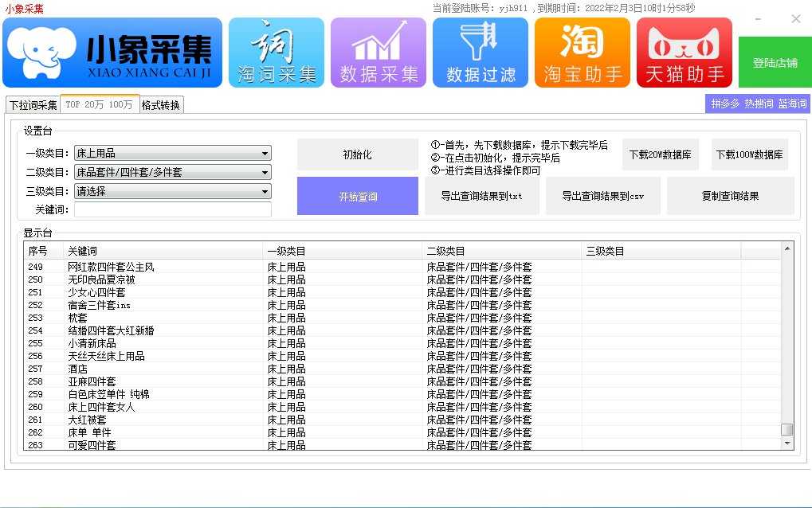Click the 拼多多 热搜词 蓝海词 button
This screenshot has height=508, width=812.
pos(758,104)
